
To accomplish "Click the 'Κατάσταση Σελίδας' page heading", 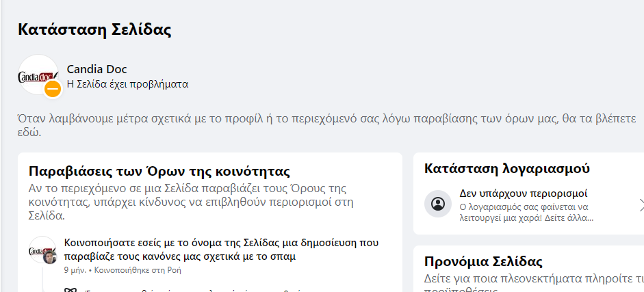I will click(94, 29).
